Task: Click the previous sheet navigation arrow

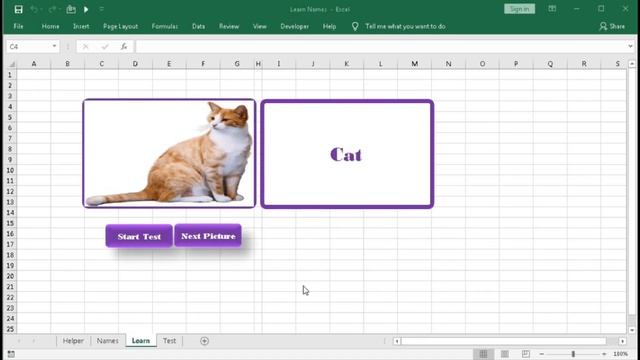Action: click(18, 341)
